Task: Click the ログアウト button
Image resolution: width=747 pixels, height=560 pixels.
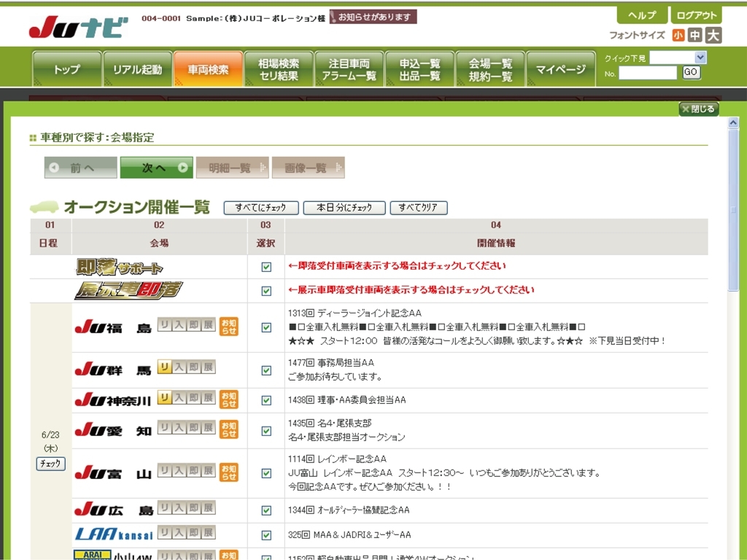Action: point(697,15)
